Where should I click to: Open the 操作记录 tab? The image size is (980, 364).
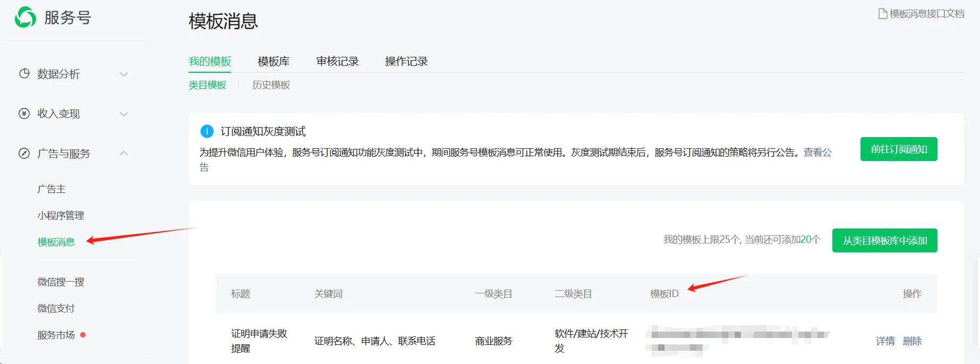406,62
